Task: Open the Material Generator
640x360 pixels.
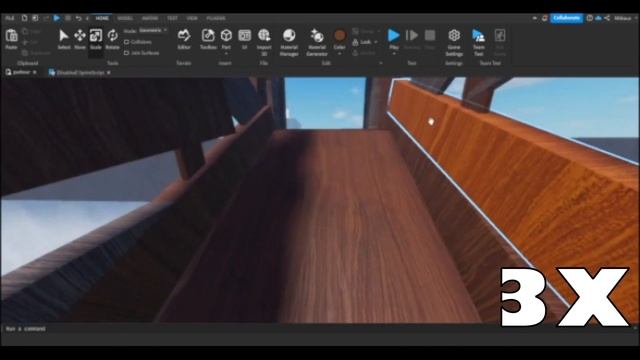Action: pos(316,36)
